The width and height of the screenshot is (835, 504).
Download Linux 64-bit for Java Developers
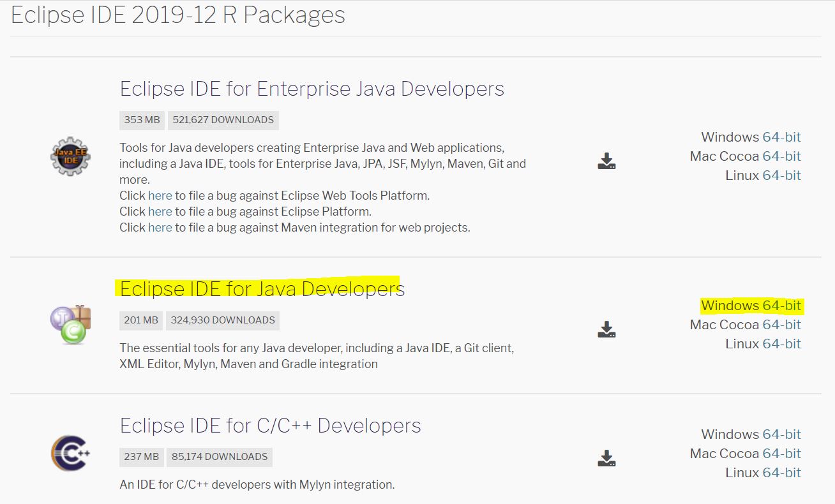pyautogui.click(x=781, y=344)
